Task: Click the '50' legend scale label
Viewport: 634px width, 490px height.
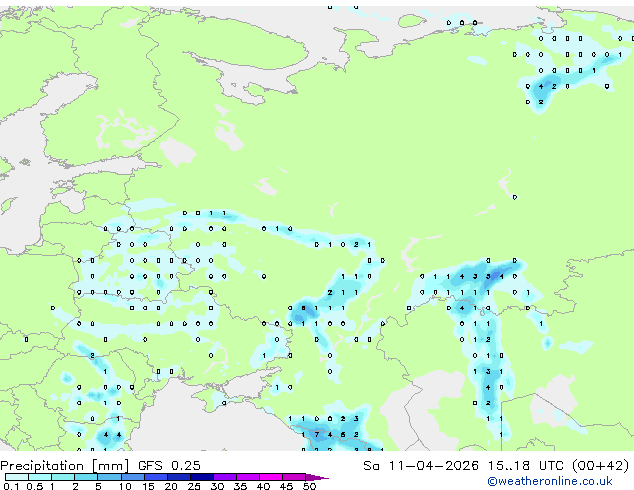Action: [309, 486]
